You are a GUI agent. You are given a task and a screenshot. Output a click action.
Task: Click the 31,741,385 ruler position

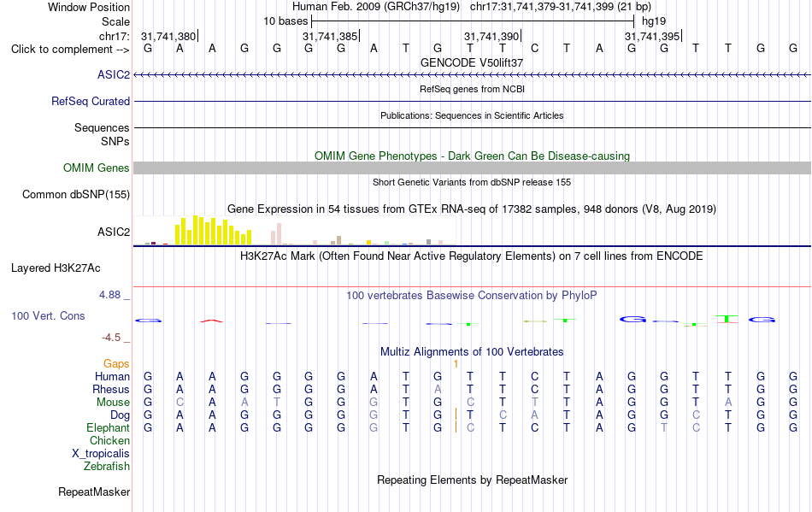(331, 37)
